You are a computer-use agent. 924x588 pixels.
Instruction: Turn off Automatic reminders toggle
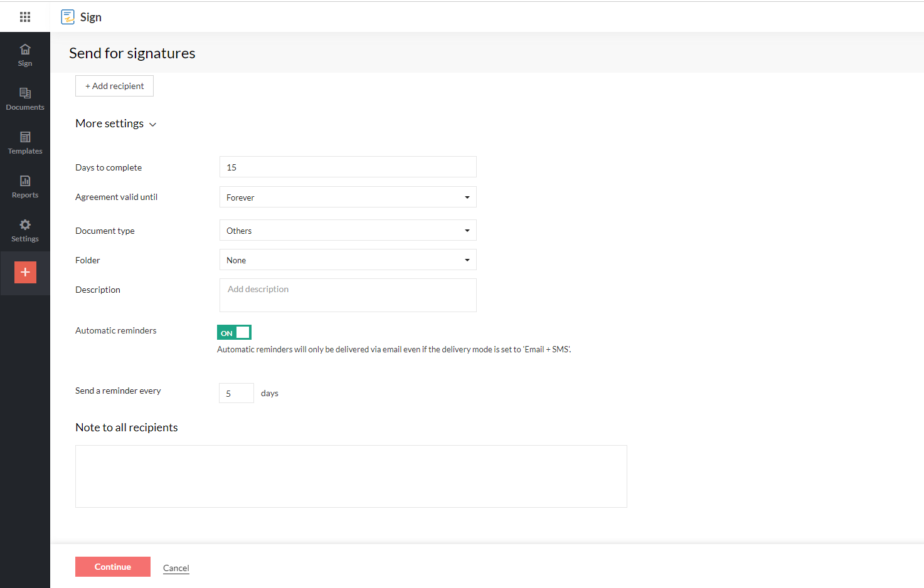[x=234, y=332]
